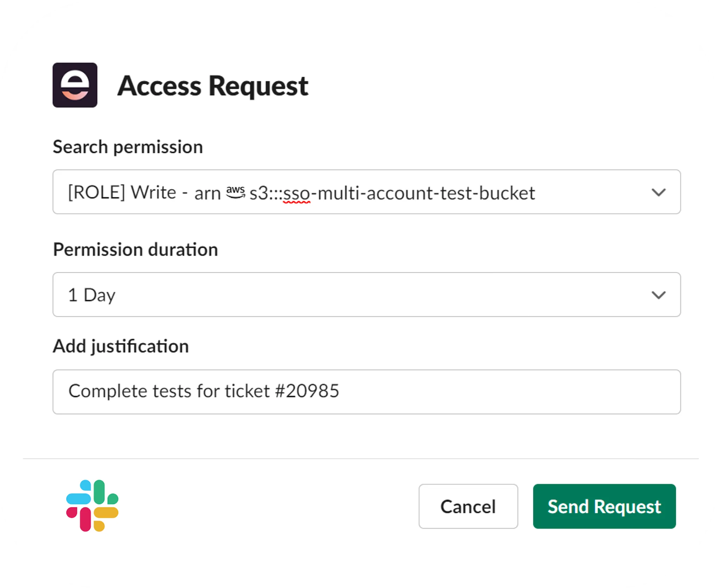Click inside the justification input box
This screenshot has width=716, height=588.
[x=366, y=391]
